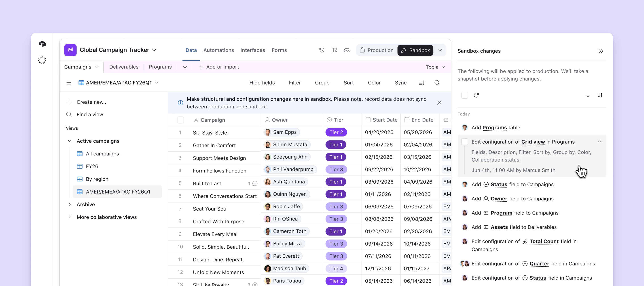
Task: Open search within the current view
Action: tap(437, 82)
